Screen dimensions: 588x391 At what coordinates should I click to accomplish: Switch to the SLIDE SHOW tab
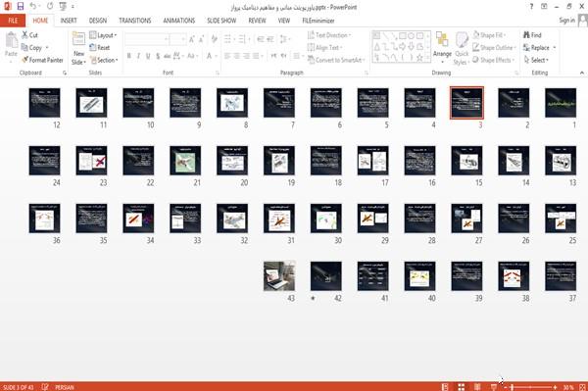221,21
